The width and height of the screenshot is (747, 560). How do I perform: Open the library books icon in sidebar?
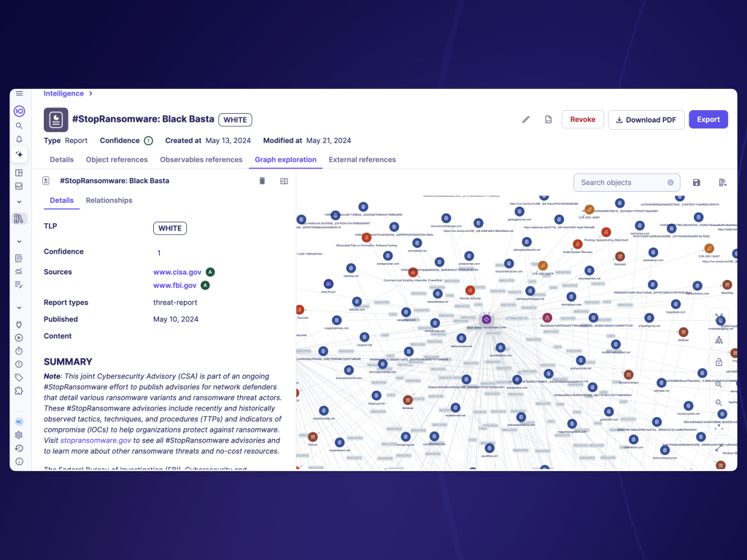point(19,219)
